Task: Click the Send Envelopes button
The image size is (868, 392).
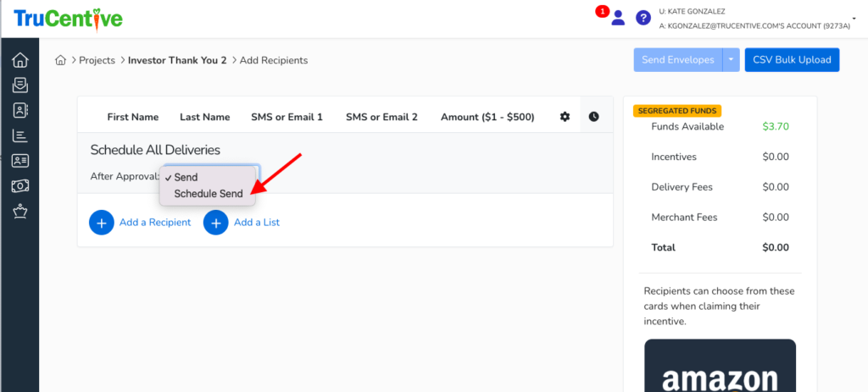Action: (x=677, y=60)
